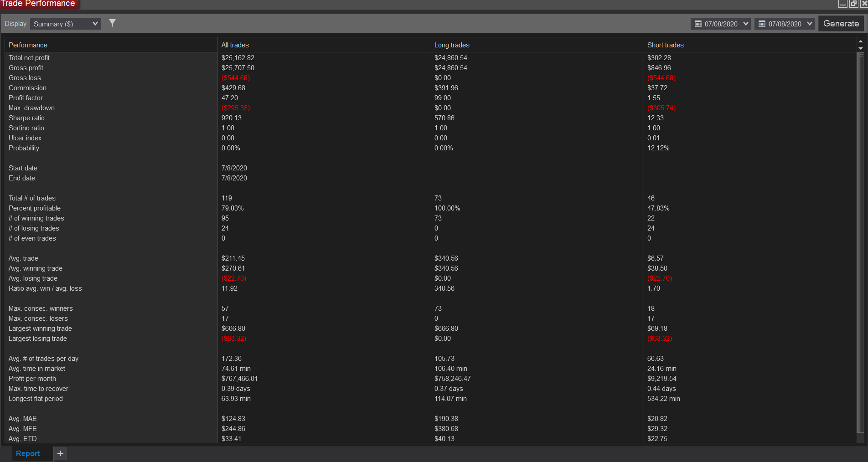This screenshot has width=868, height=462.
Task: Click the 47.20 profit factor value
Action: (x=230, y=98)
